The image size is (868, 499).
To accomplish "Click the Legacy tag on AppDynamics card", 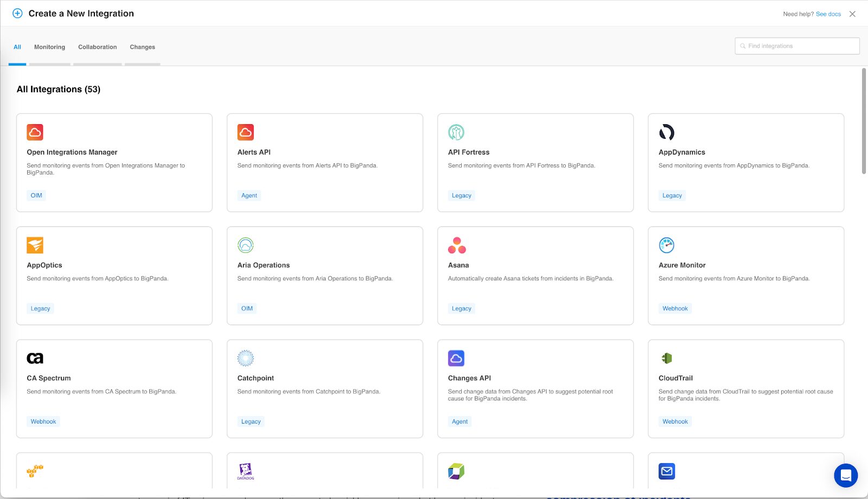I will [672, 195].
